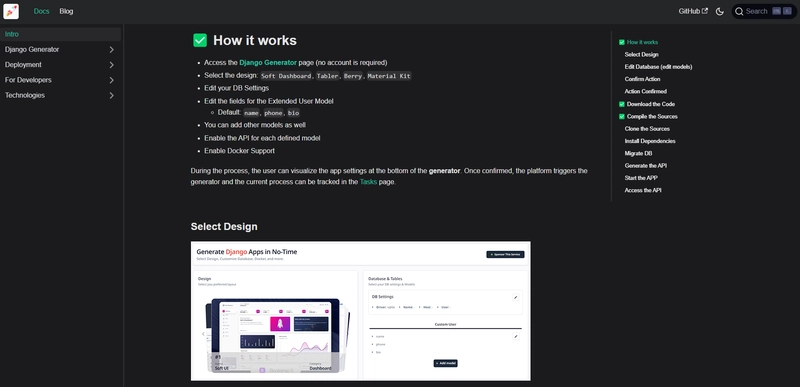This screenshot has width=800, height=387.
Task: Jump to Action Confirmed in contents
Action: (645, 91)
